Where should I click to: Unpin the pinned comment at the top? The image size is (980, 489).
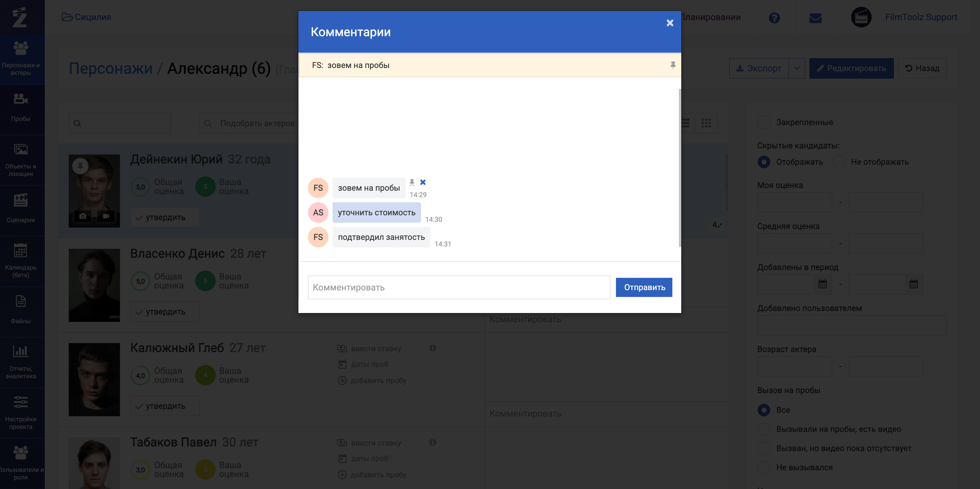pos(673,65)
